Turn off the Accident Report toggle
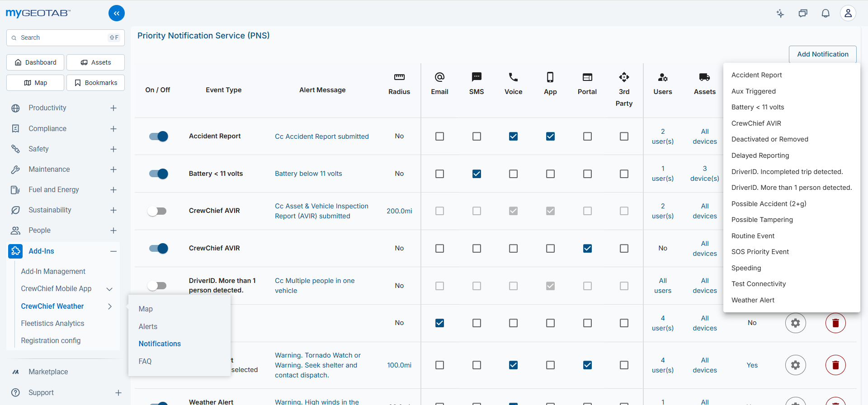868x405 pixels. tap(159, 136)
